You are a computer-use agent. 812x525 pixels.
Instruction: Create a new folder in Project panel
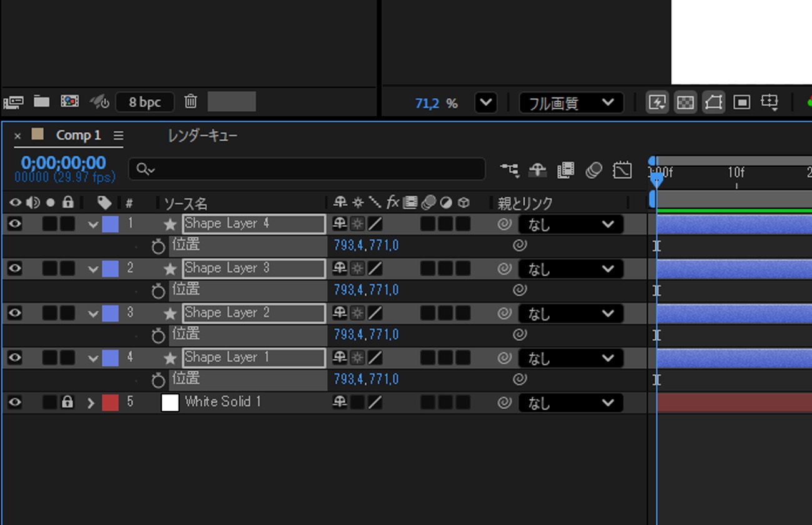coord(42,101)
